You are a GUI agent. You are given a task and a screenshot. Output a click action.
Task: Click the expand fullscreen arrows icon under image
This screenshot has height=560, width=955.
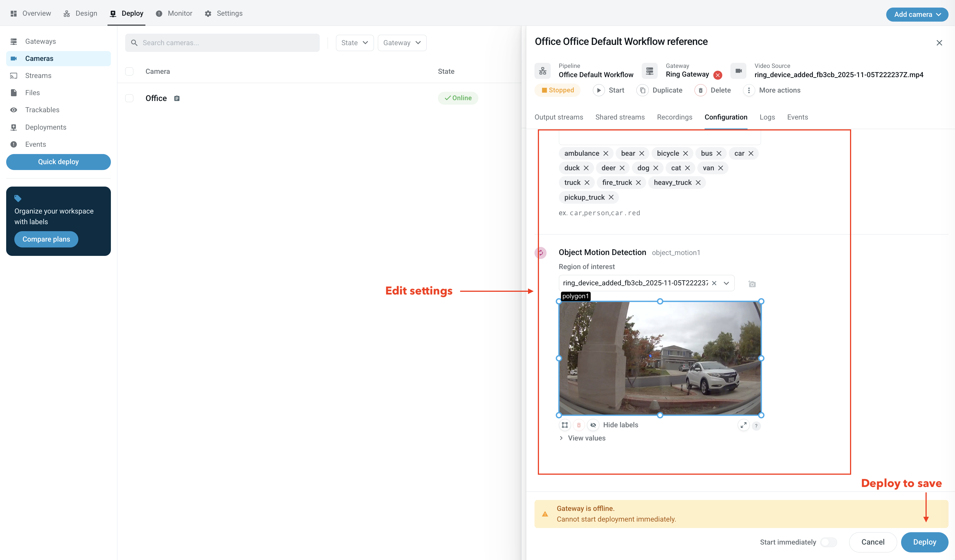click(x=744, y=425)
